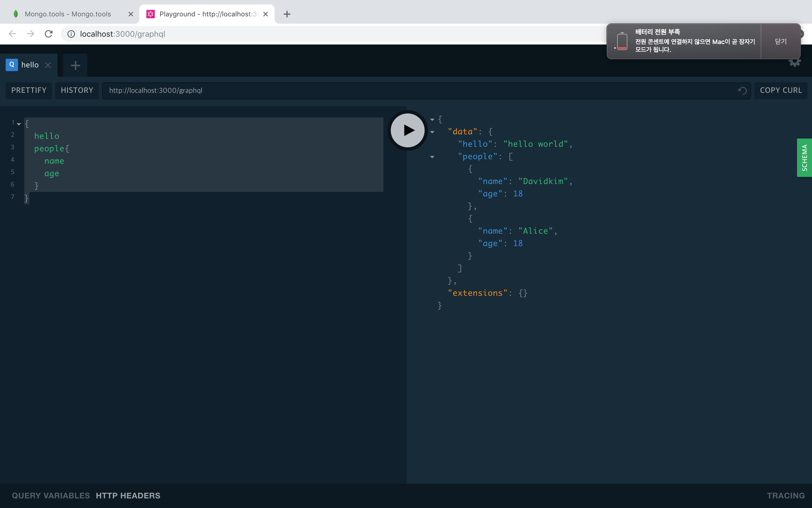Click the COPY CURL button
The height and width of the screenshot is (508, 812).
click(781, 90)
